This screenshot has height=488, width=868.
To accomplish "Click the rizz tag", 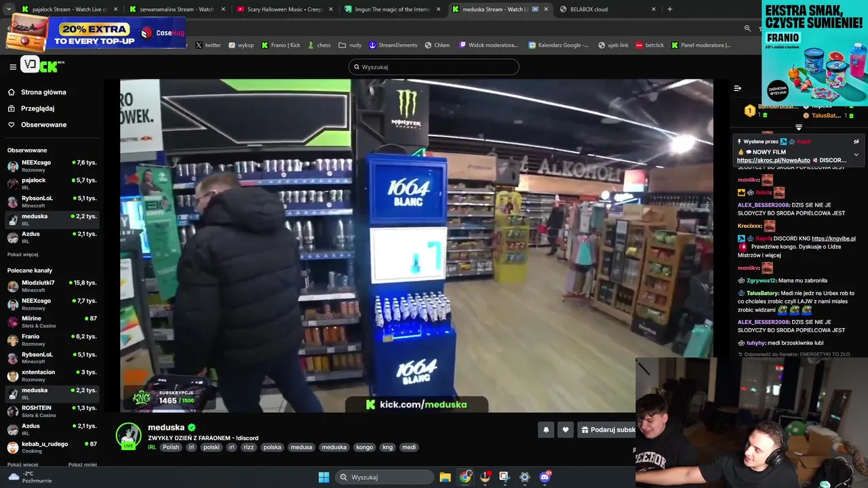I will tap(249, 447).
